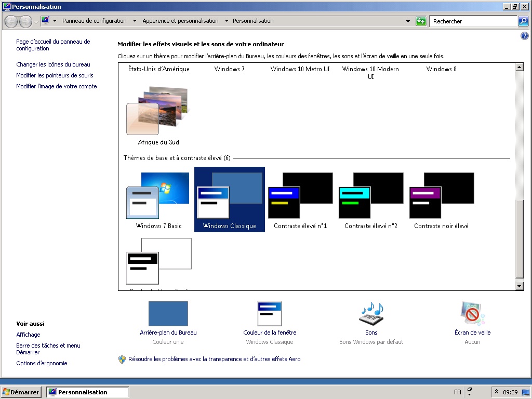Open the Affichage link
The image size is (532, 399).
click(28, 335)
